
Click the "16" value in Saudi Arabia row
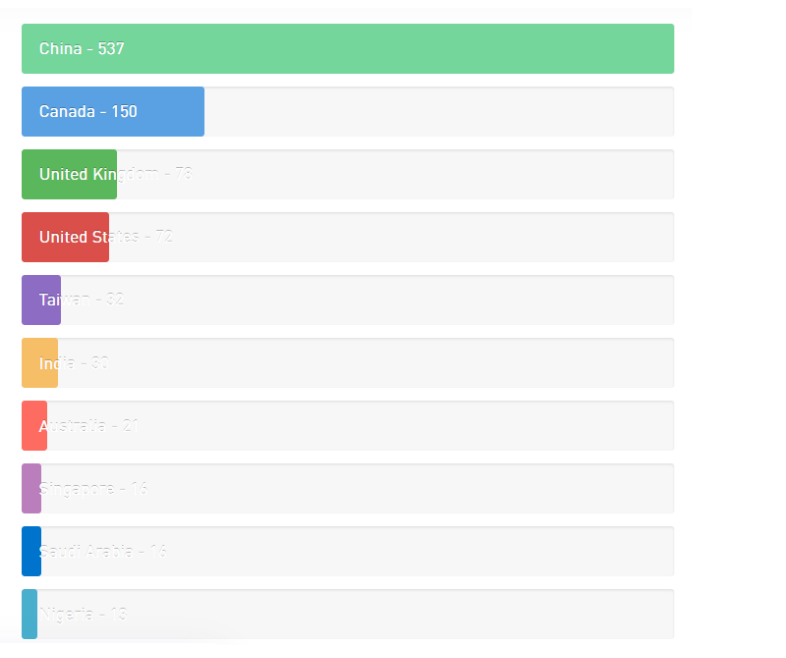[159, 551]
